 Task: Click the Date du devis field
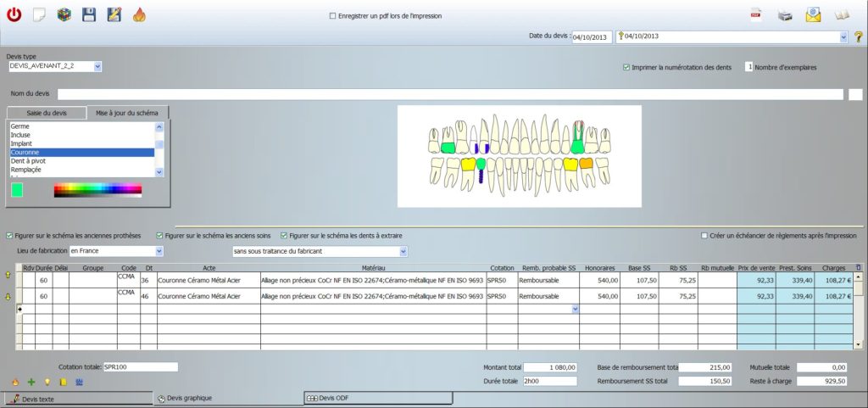tap(593, 37)
